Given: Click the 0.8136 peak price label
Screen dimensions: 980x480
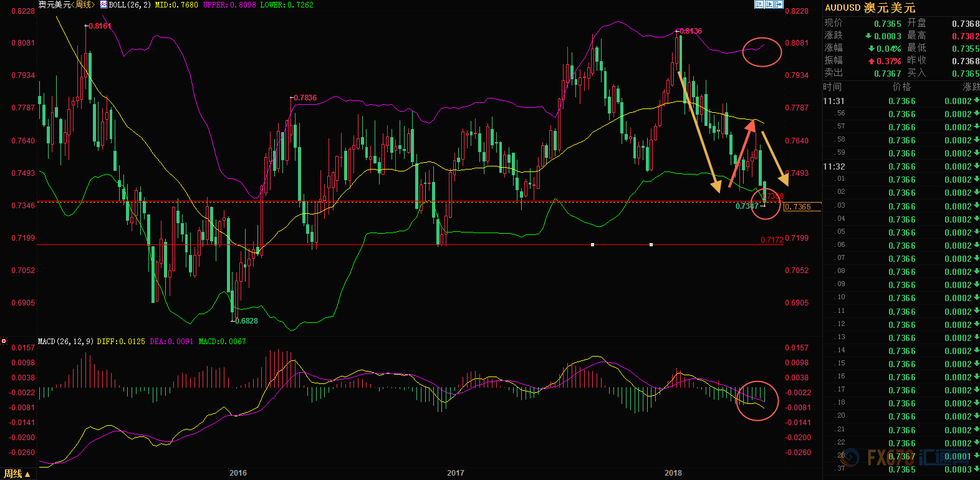Looking at the screenshot, I should (x=691, y=31).
